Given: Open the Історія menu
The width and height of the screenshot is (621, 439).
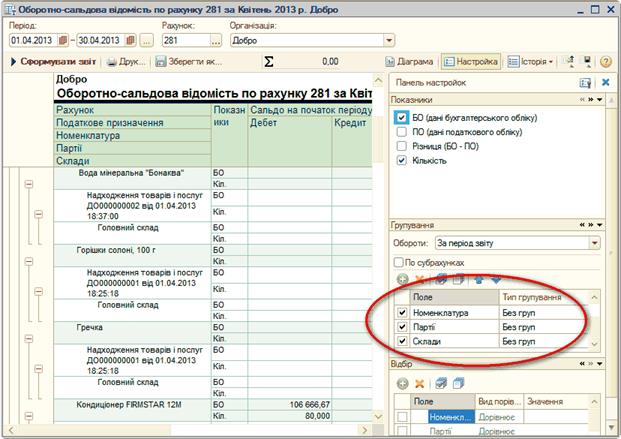Looking at the screenshot, I should (x=531, y=62).
